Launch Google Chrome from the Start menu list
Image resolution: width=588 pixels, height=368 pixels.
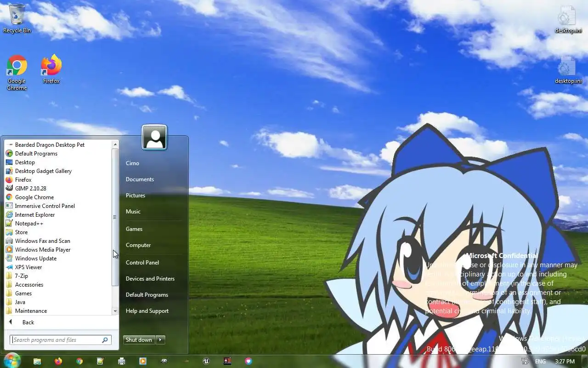58,197
